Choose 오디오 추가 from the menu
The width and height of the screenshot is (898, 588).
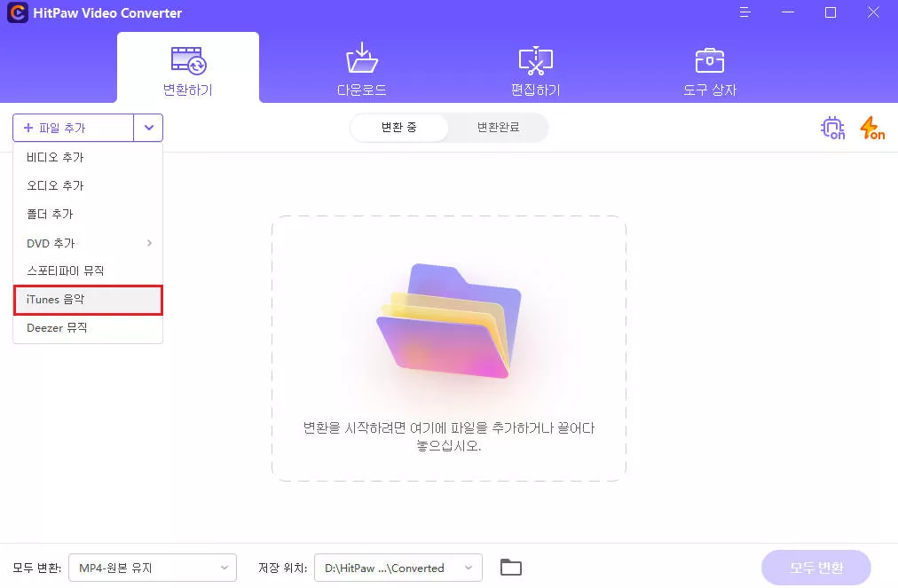pyautogui.click(x=88, y=185)
